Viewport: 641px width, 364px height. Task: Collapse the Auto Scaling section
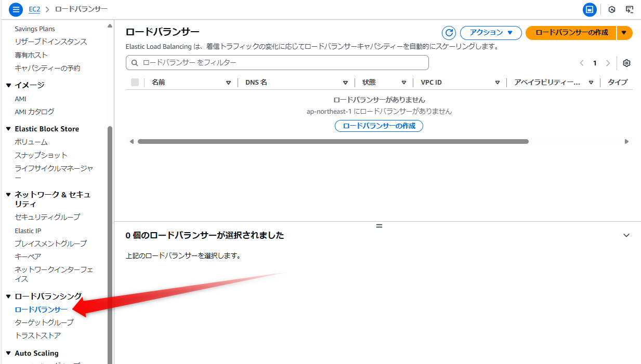[8, 353]
